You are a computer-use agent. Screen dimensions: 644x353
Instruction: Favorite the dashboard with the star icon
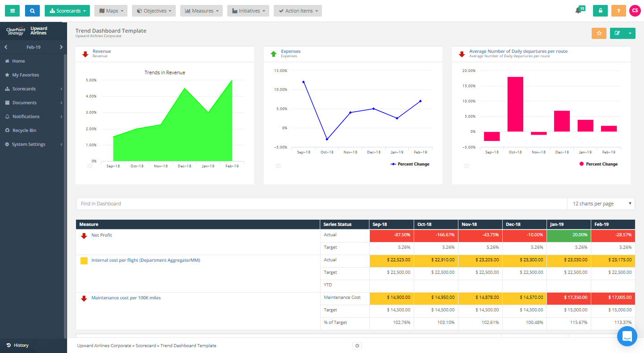[599, 33]
